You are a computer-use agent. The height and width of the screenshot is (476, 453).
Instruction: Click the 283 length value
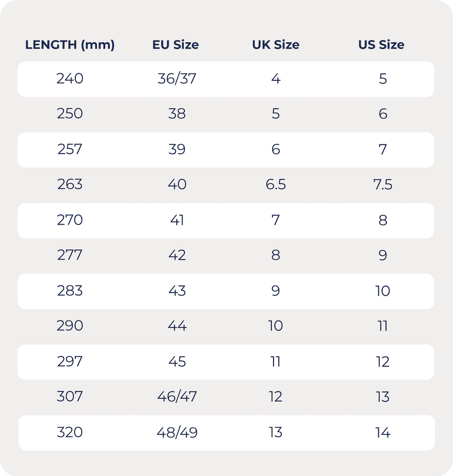70,291
